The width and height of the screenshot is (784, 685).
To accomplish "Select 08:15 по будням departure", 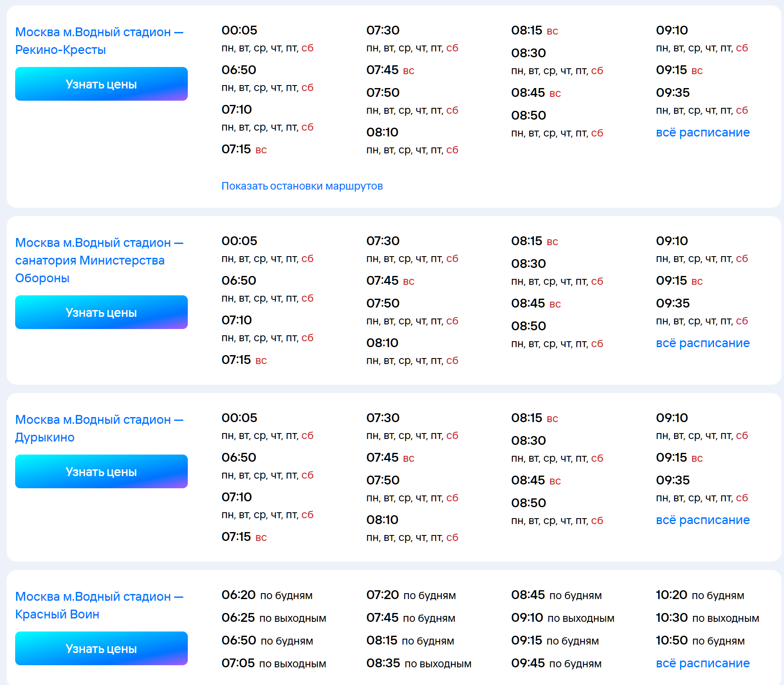I will point(410,640).
